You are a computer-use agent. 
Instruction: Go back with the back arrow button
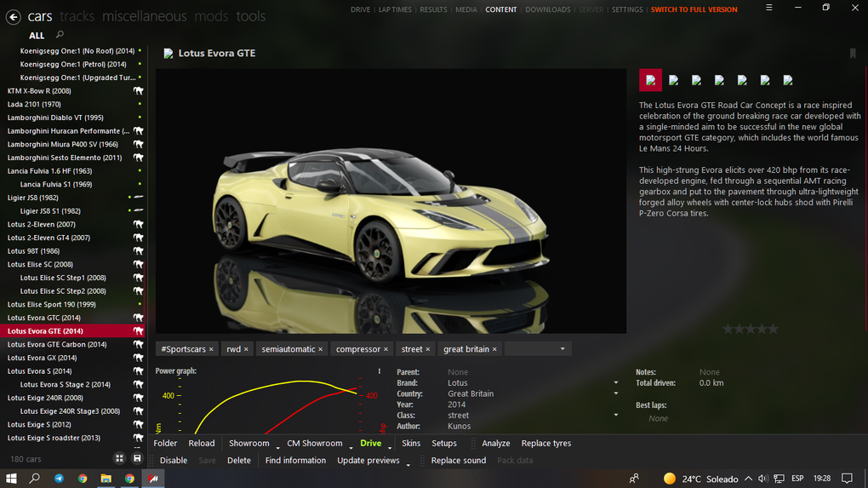(x=14, y=17)
